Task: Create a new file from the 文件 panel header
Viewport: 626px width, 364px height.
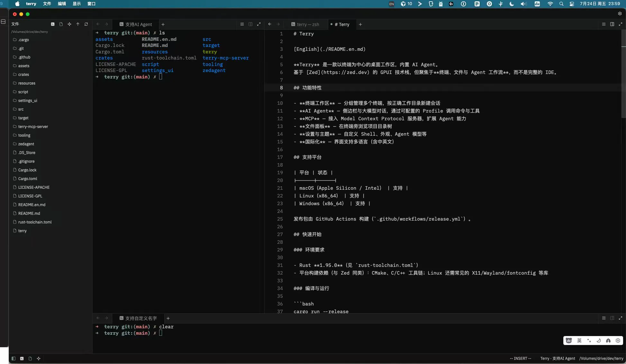Action: tap(61, 24)
